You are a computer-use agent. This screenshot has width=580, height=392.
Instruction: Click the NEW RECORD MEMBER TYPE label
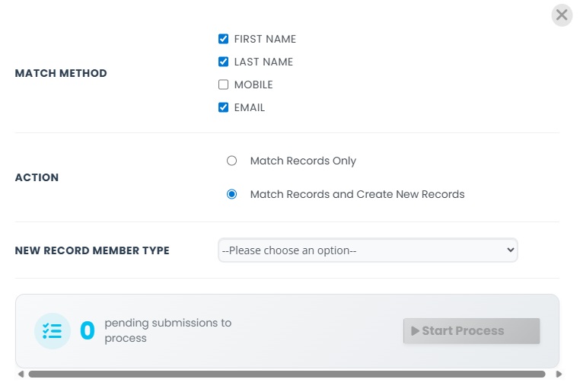tap(92, 250)
